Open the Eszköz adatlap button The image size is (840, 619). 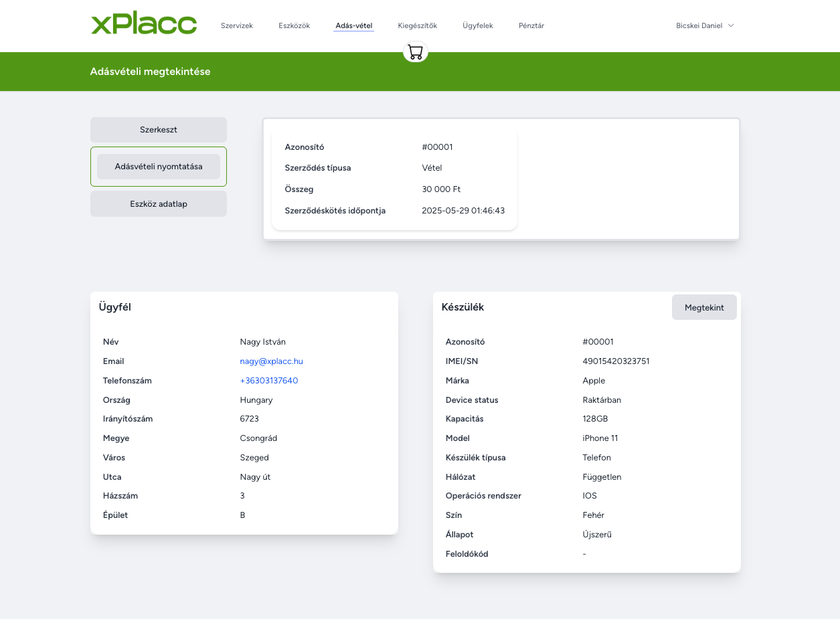(x=159, y=204)
